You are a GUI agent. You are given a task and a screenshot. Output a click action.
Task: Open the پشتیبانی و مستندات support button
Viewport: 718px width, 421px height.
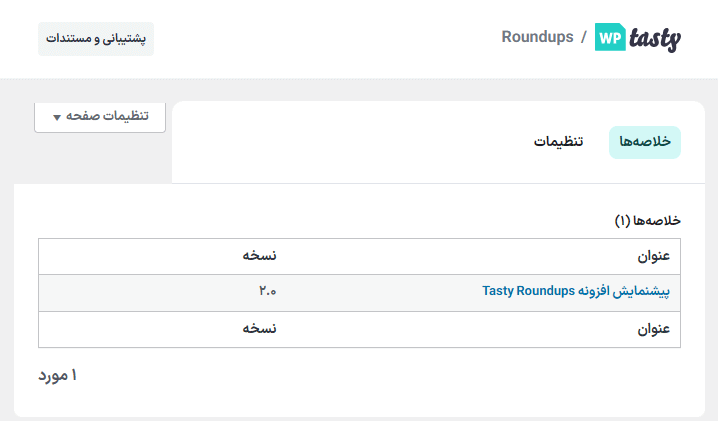(96, 39)
